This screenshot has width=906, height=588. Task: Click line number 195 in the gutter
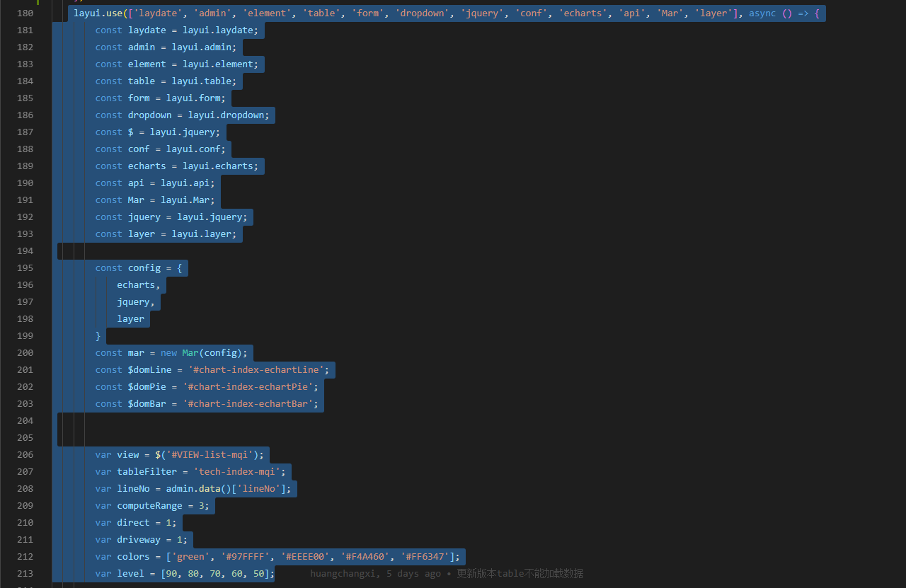point(25,268)
